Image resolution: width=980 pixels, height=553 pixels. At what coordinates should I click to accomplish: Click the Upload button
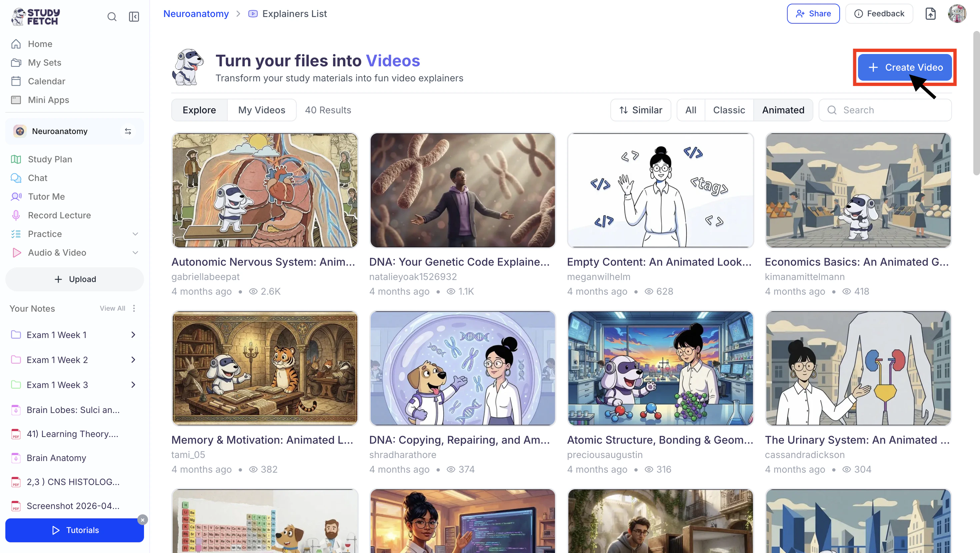(x=75, y=279)
